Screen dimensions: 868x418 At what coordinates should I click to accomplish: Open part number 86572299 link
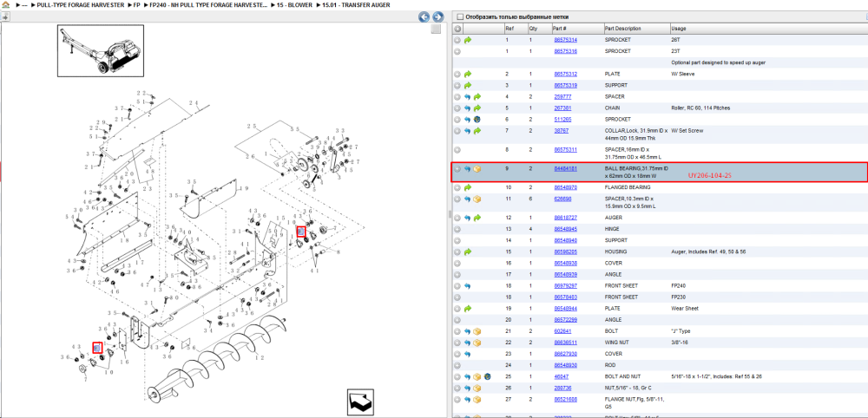[x=566, y=320]
